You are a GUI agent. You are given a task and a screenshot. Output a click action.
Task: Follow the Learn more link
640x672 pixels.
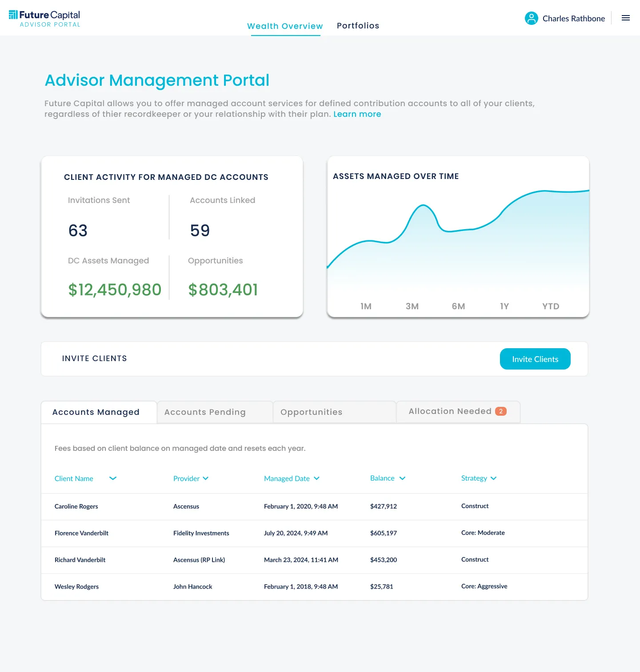[357, 114]
